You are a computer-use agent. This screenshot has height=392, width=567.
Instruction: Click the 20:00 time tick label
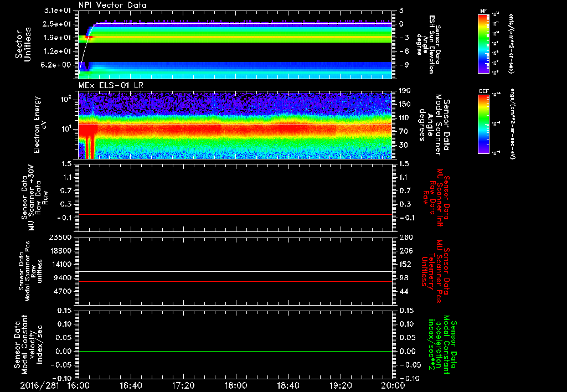tap(393, 385)
